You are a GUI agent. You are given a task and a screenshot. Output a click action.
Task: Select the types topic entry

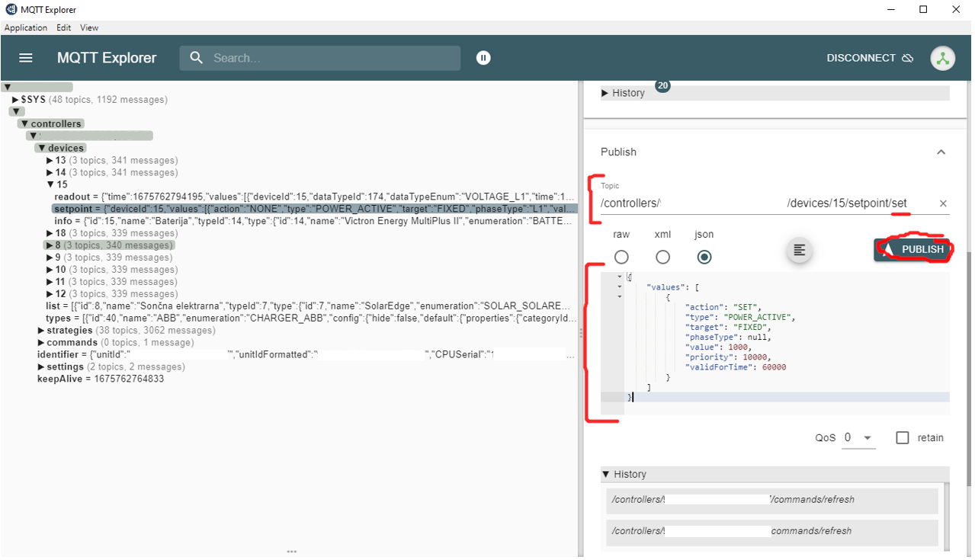[x=311, y=318]
